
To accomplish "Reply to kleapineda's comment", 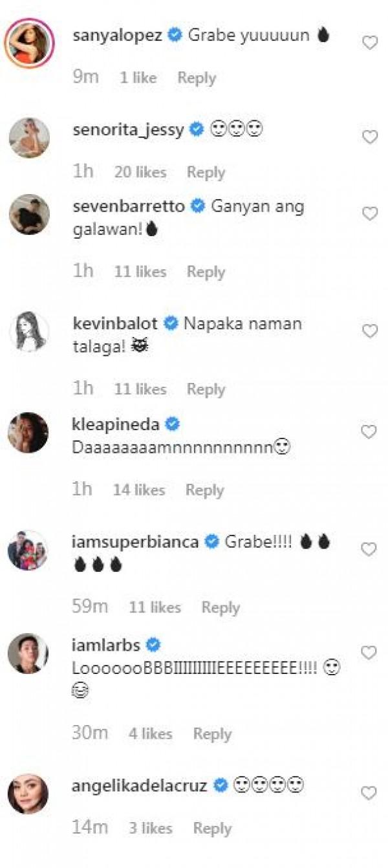I will [205, 490].
